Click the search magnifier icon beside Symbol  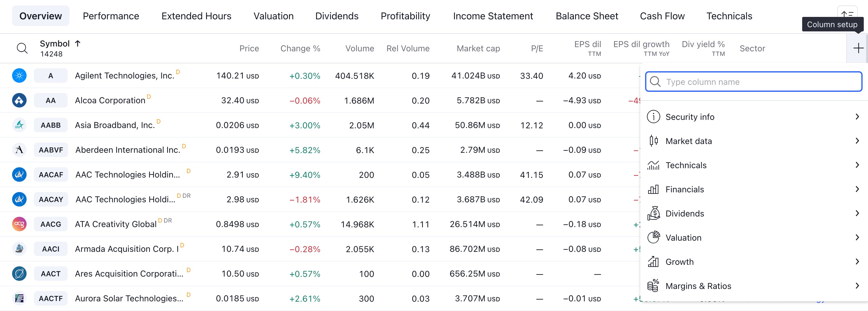coord(22,48)
